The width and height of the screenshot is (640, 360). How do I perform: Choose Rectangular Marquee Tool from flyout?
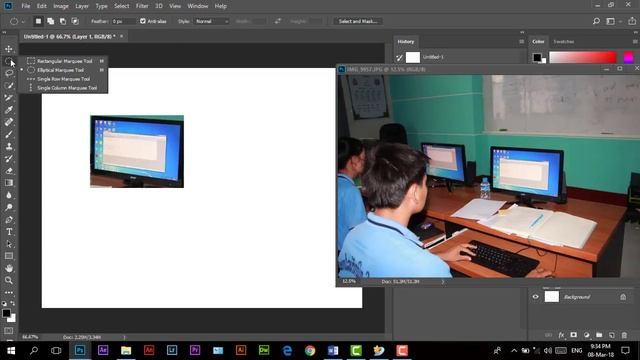[x=63, y=61]
